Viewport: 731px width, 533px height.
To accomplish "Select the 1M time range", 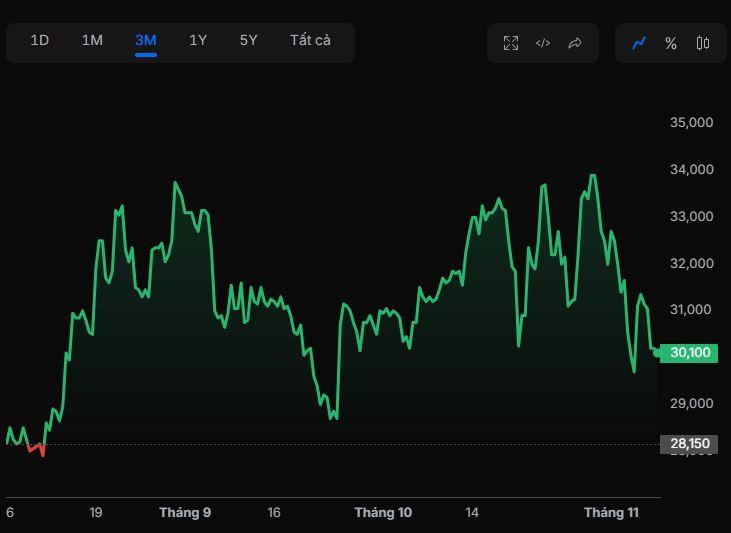I will [x=92, y=41].
